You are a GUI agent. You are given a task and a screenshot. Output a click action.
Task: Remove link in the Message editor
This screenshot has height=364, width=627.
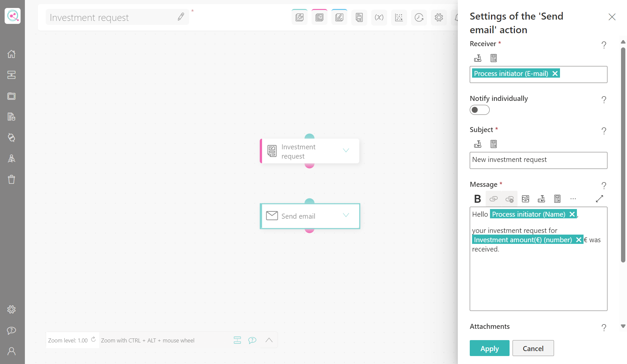[x=510, y=199]
